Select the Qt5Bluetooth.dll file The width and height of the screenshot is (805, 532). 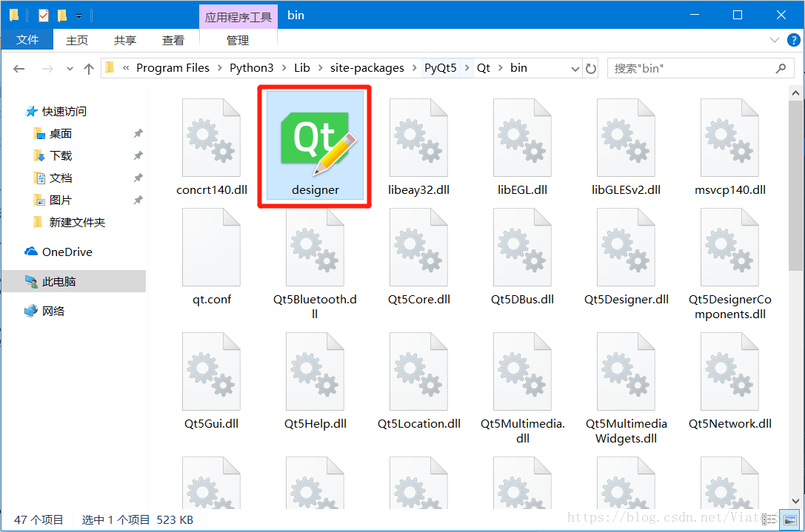315,263
